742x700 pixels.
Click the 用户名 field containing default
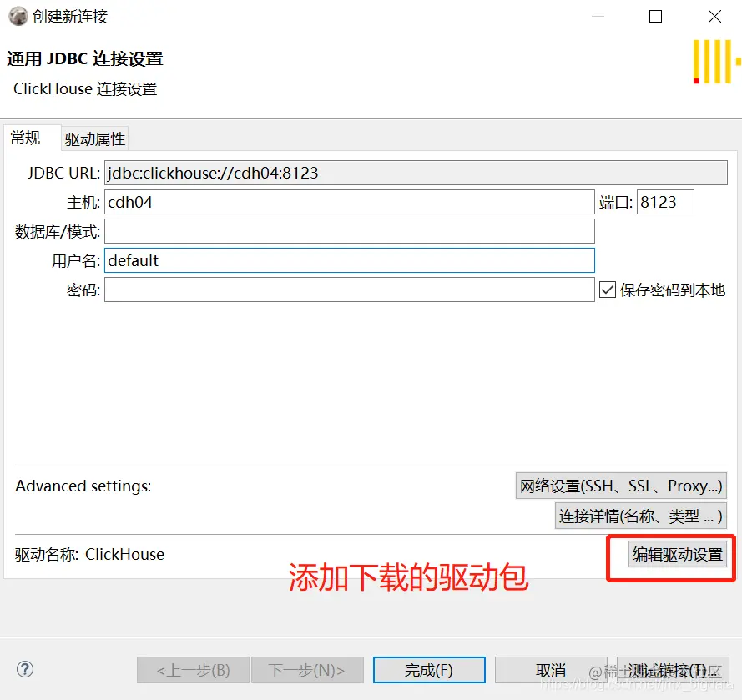point(349,260)
